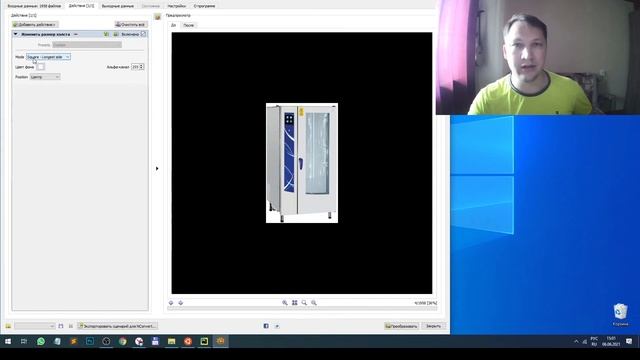Click the XnConvert taskbar icon
Image resolution: width=640 pixels, height=360 pixels.
coord(220,341)
